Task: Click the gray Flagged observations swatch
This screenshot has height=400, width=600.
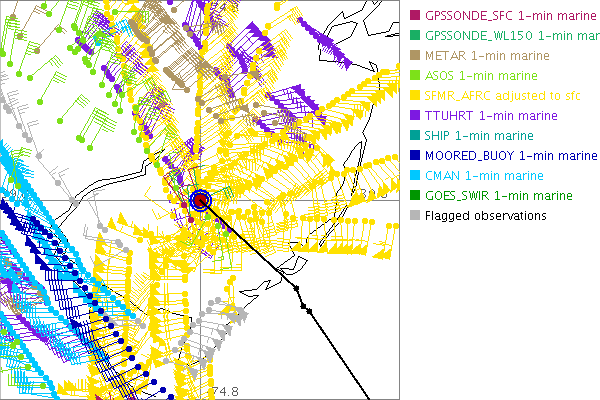Action: pyautogui.click(x=415, y=215)
